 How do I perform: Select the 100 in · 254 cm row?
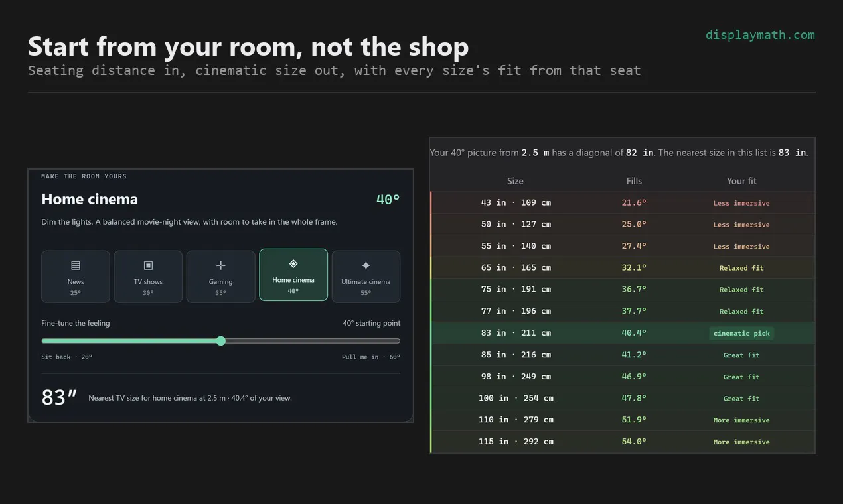pyautogui.click(x=623, y=398)
